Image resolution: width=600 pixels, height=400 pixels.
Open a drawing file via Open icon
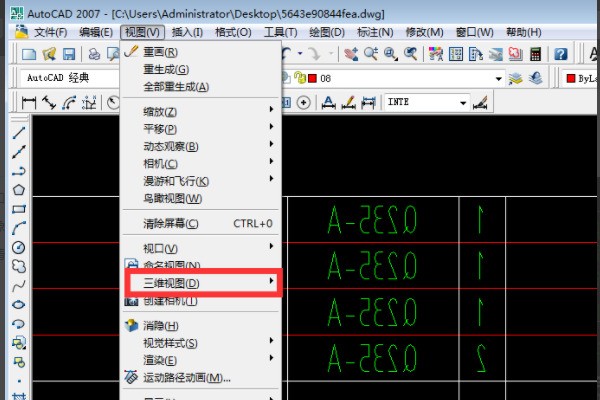coord(49,54)
